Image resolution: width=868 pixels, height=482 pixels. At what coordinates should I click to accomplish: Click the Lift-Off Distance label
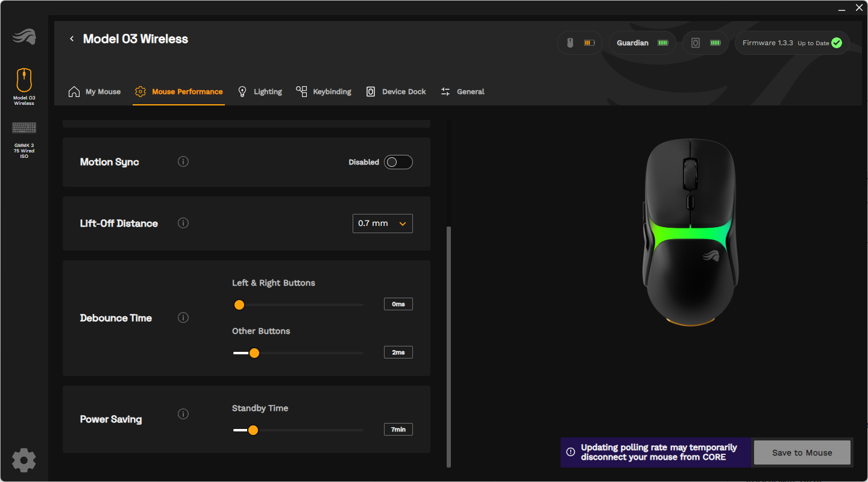coord(119,224)
